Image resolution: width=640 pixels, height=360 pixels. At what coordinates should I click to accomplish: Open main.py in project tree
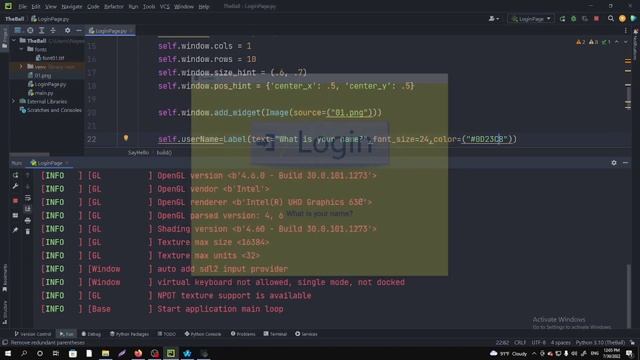[44, 93]
